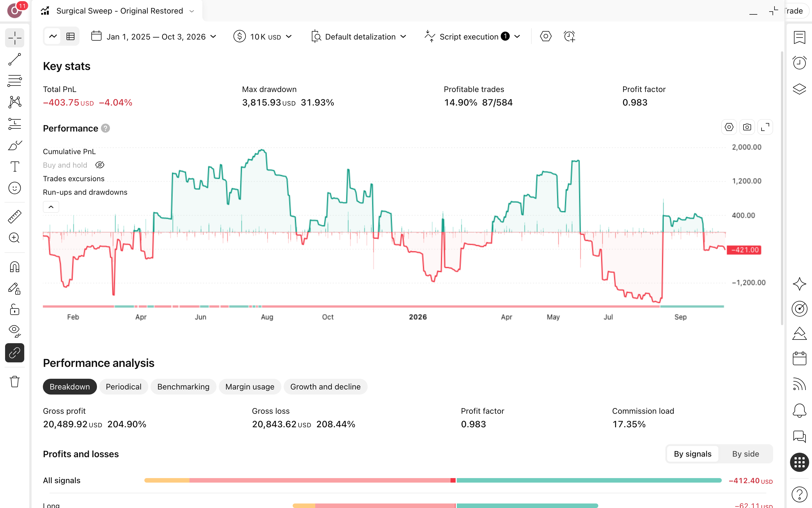Screen dimensions: 812x508
Task: Select the Breakdown tab
Action: [70, 387]
